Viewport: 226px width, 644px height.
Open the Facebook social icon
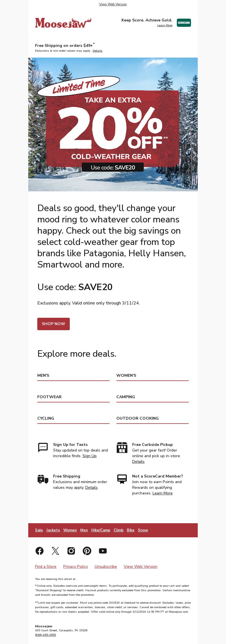pos(40,551)
